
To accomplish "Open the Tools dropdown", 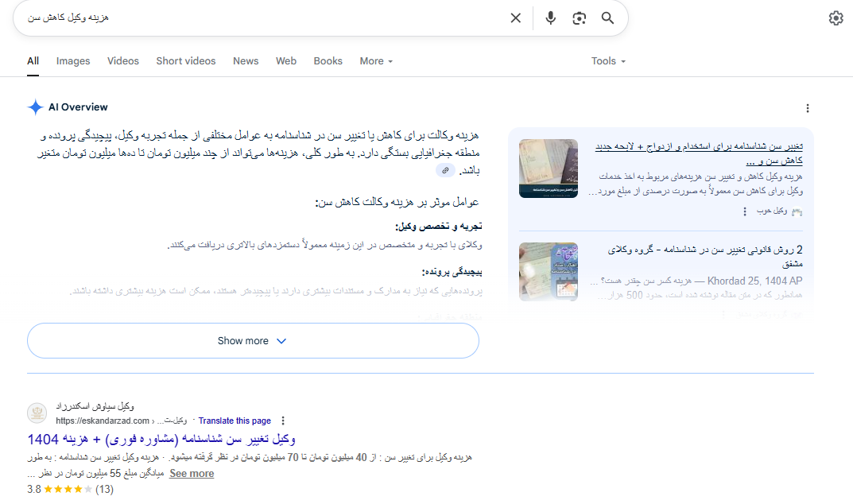I will (x=608, y=61).
